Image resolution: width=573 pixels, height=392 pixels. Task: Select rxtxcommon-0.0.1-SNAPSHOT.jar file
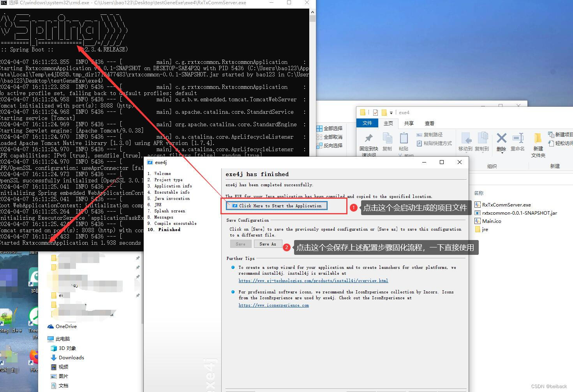pyautogui.click(x=516, y=213)
